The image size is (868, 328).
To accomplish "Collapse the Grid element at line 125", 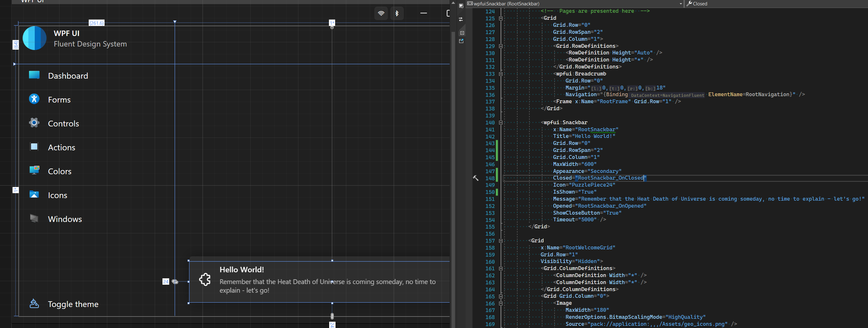I will pyautogui.click(x=501, y=18).
